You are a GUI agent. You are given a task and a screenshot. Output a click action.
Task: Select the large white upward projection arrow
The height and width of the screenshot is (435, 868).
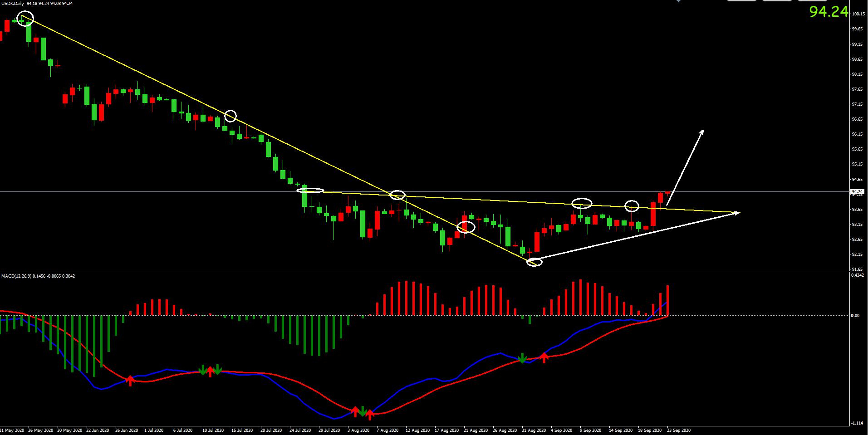[685, 167]
